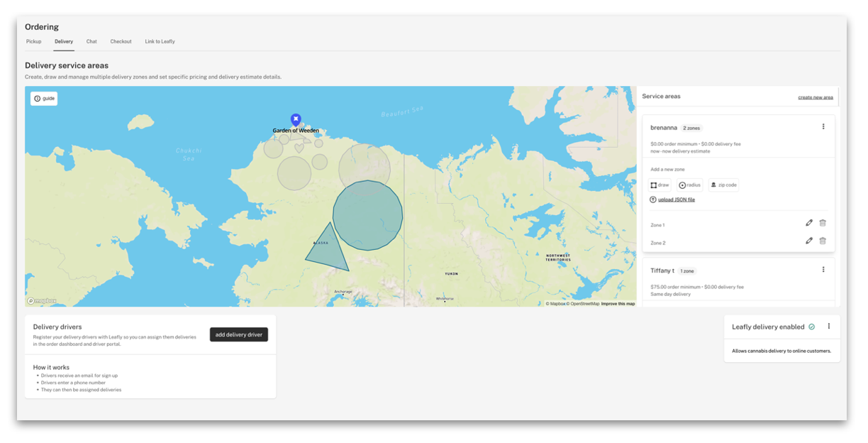Edit Zone 2 with pencil icon
The width and height of the screenshot is (868, 443).
click(809, 241)
